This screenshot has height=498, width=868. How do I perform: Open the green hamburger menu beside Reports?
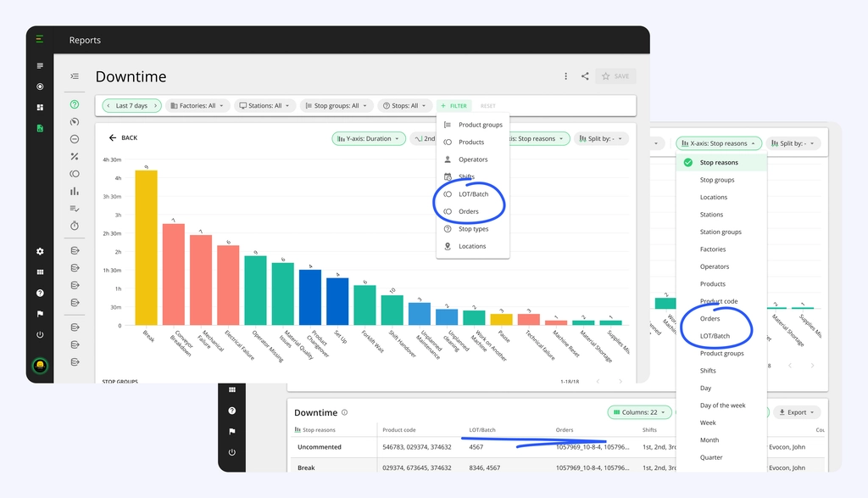[x=39, y=39]
